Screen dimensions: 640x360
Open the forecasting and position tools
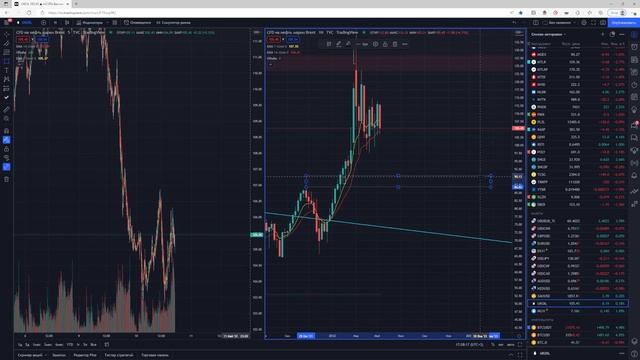point(6,88)
